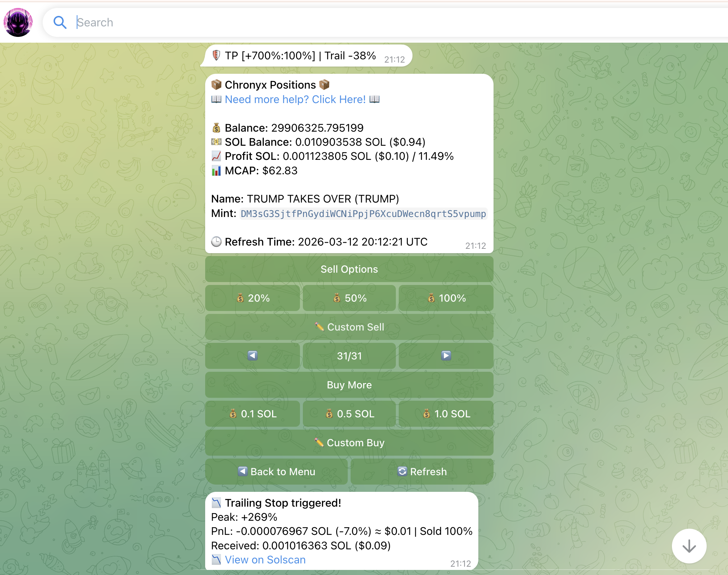Go to previous position with left arrow
The image size is (728, 575).
click(253, 356)
